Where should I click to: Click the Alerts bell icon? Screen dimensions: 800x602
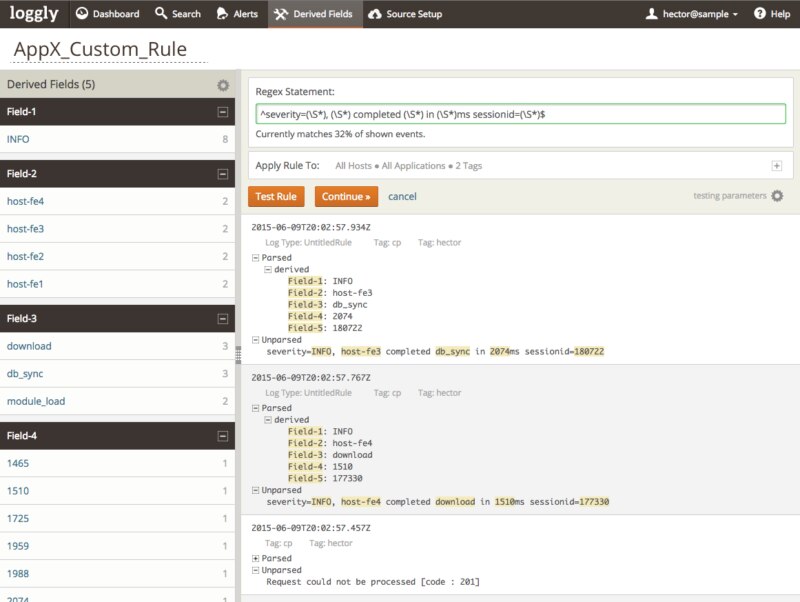click(221, 14)
